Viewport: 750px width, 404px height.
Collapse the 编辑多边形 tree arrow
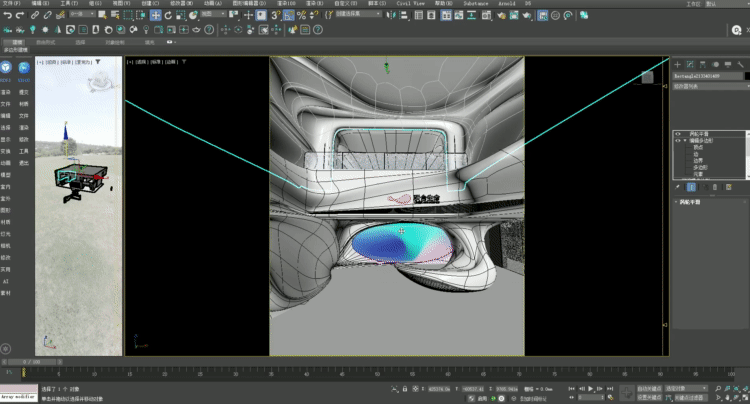685,141
